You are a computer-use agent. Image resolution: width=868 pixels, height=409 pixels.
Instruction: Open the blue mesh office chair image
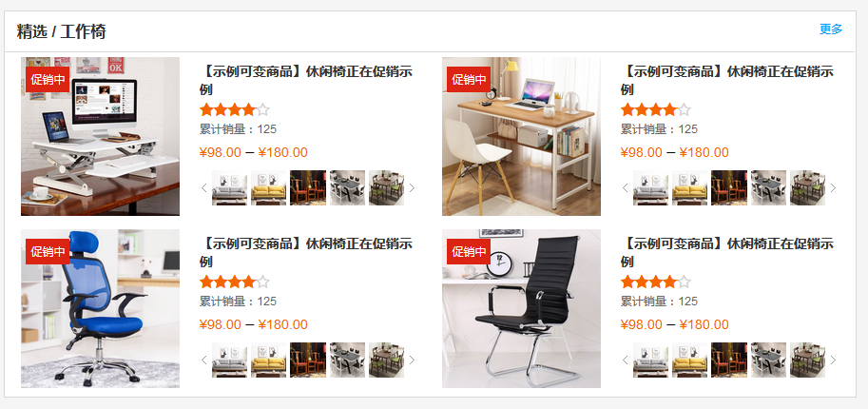click(x=100, y=309)
